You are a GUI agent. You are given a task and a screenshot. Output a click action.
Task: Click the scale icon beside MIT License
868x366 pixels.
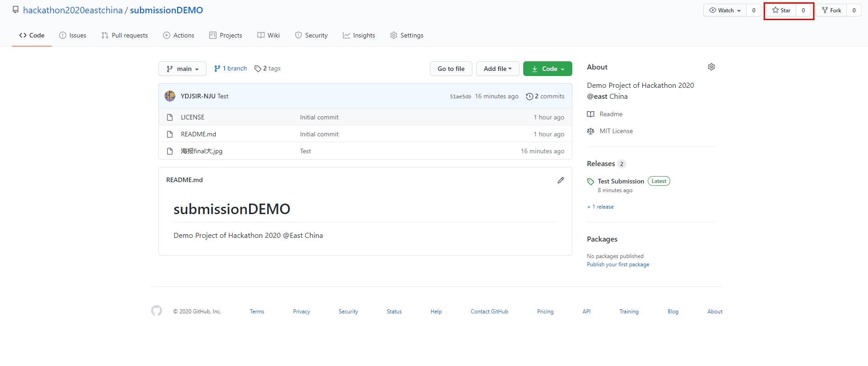click(591, 131)
